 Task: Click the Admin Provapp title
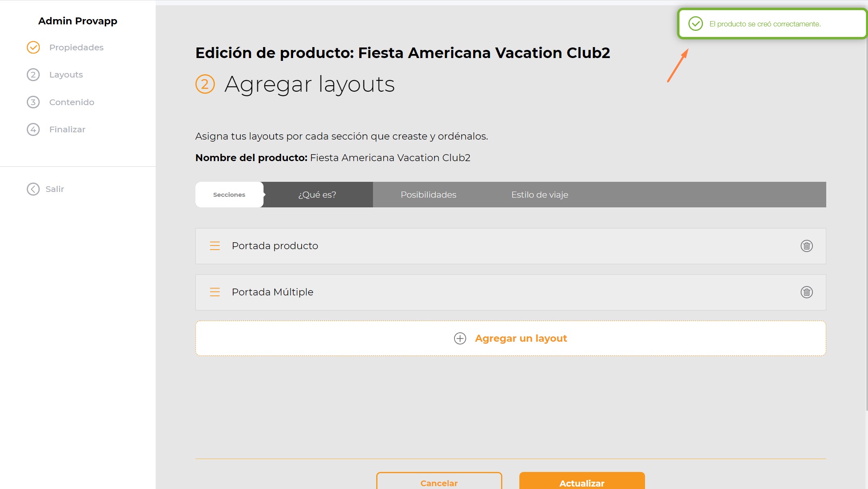point(78,21)
